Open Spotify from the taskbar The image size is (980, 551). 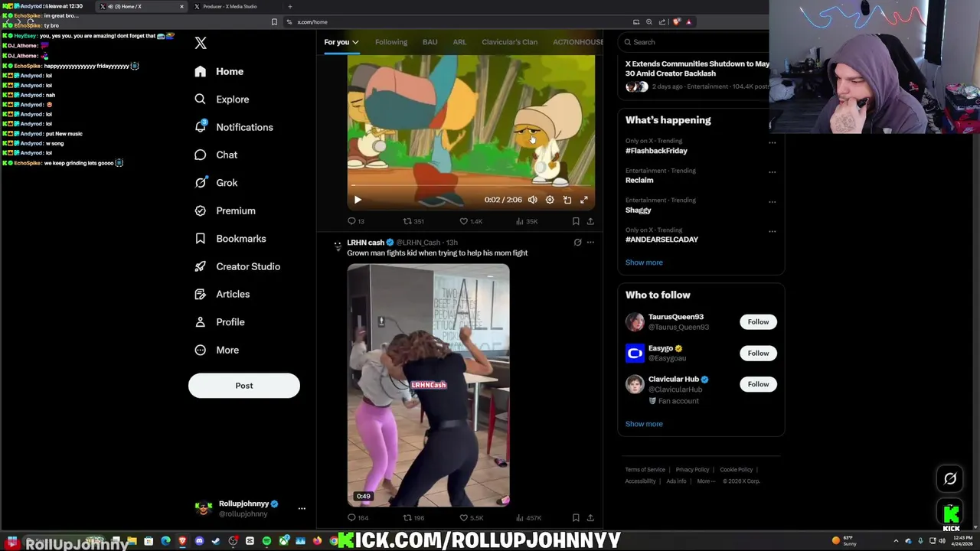pyautogui.click(x=266, y=542)
